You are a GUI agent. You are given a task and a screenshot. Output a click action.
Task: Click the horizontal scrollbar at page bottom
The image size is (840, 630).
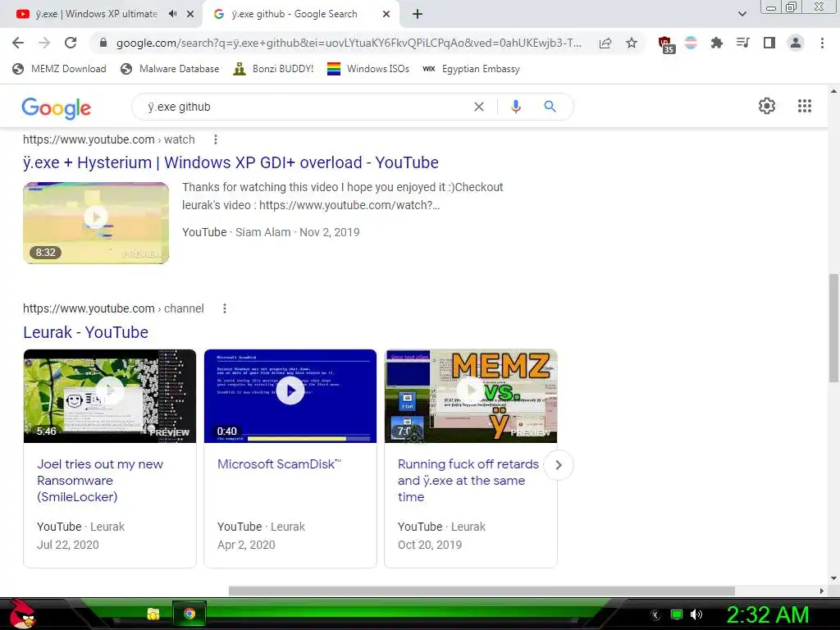[x=482, y=591]
